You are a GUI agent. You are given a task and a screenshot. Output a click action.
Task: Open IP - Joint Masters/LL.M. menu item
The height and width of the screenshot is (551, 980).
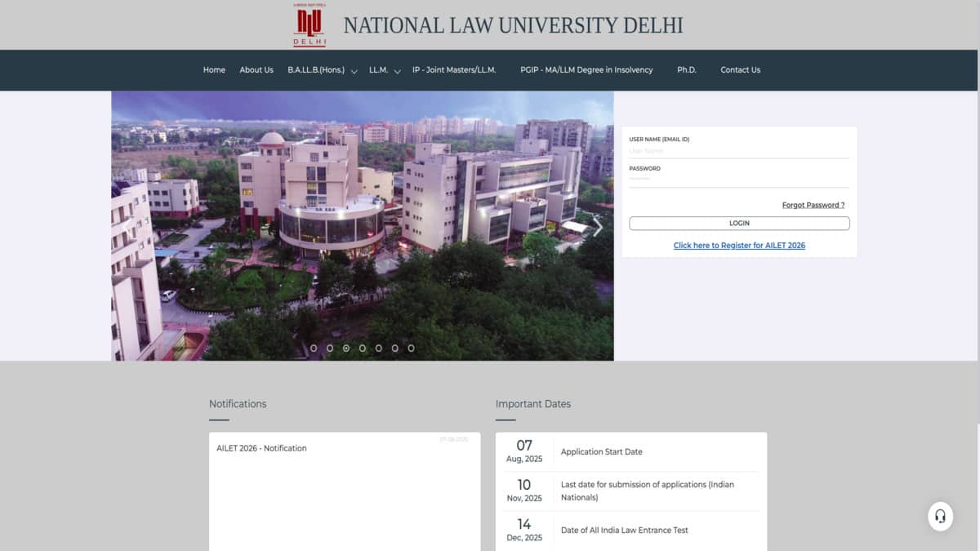coord(454,70)
